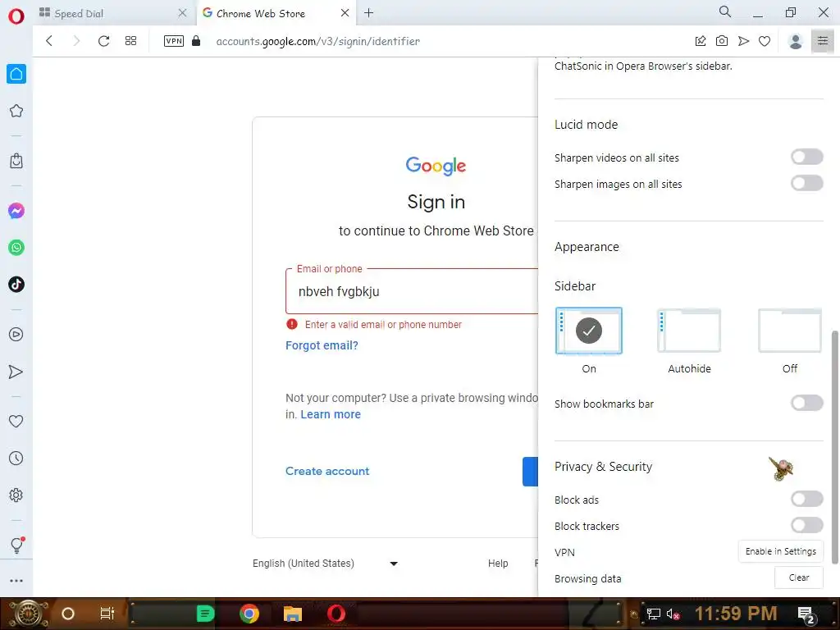The width and height of the screenshot is (840, 630).
Task: Click the sidebar Home icon
Action: 16,74
